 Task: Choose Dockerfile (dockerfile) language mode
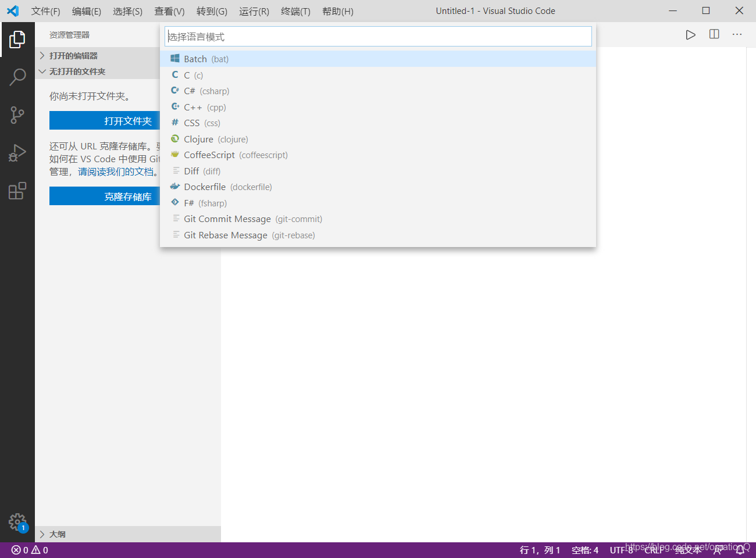point(378,187)
